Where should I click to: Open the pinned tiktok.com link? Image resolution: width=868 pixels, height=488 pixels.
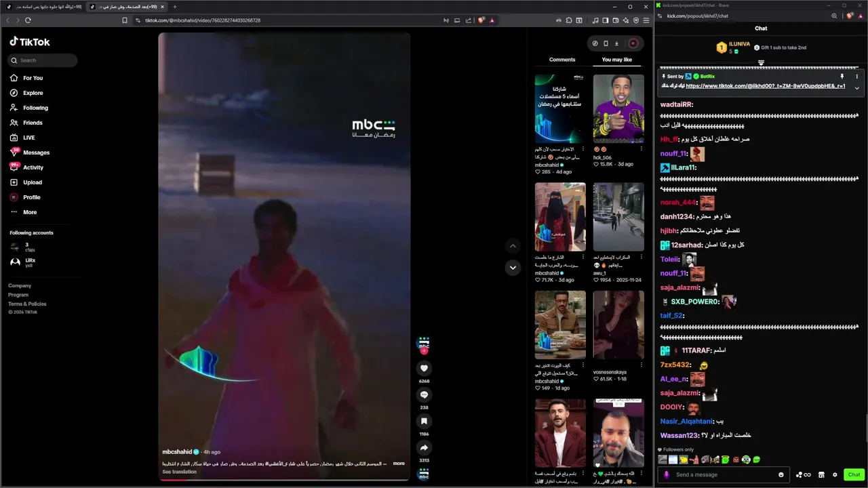pyautogui.click(x=766, y=86)
